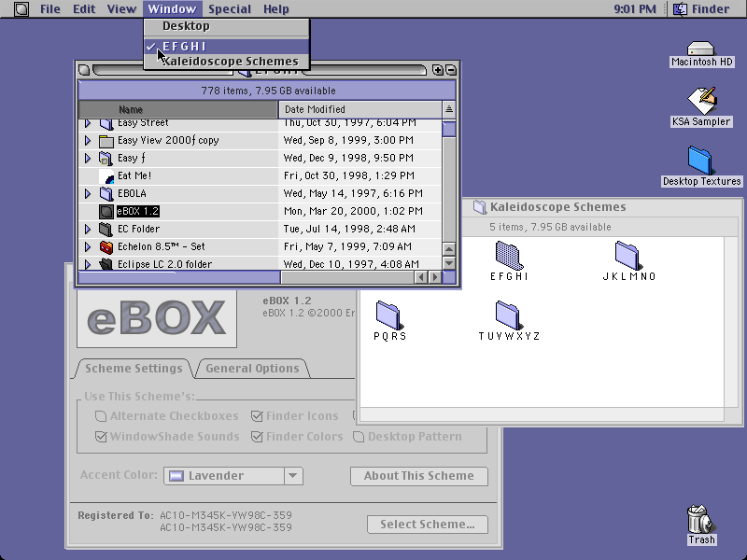Open the Help menu

pyautogui.click(x=275, y=8)
